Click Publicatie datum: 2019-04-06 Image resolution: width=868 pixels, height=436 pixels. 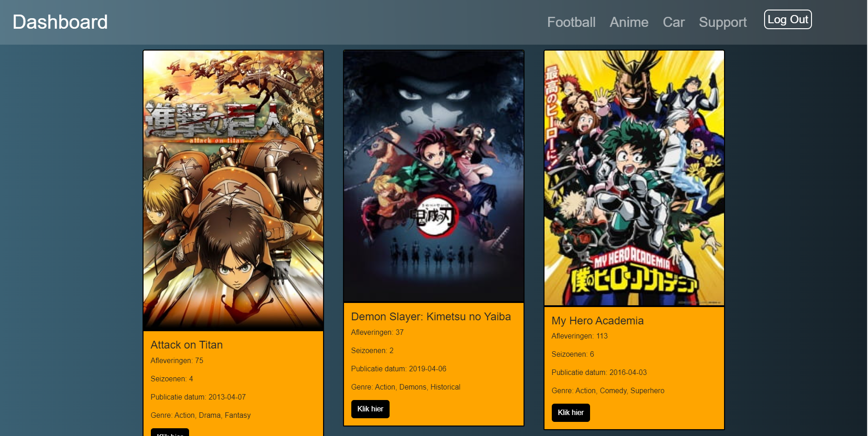399,369
